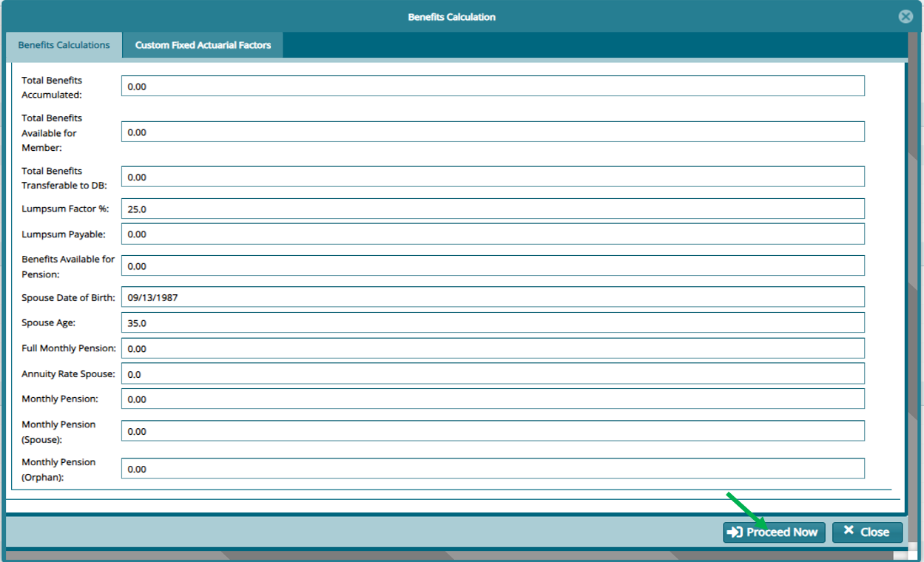Select the Benefits Calculations tab
This screenshot has height=562, width=924.
tap(64, 45)
